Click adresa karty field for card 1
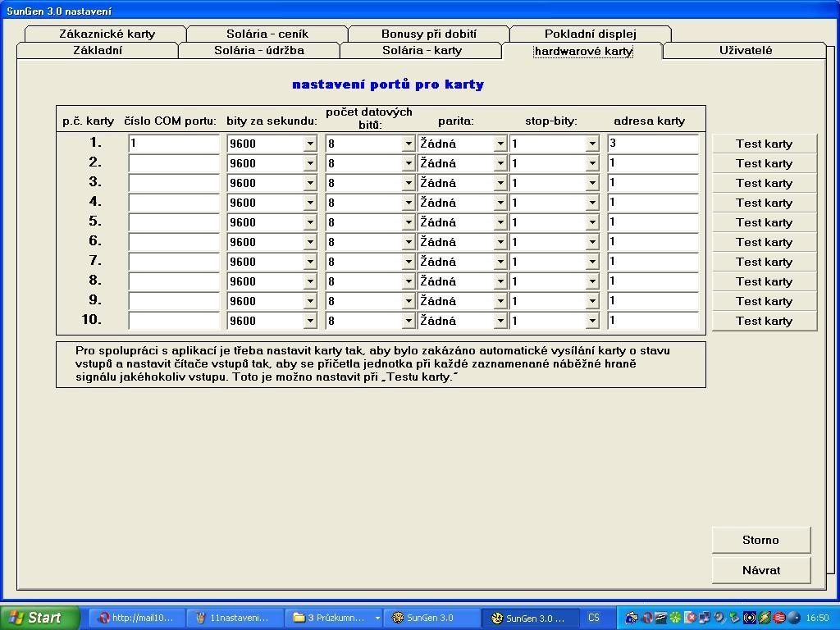 coord(654,144)
